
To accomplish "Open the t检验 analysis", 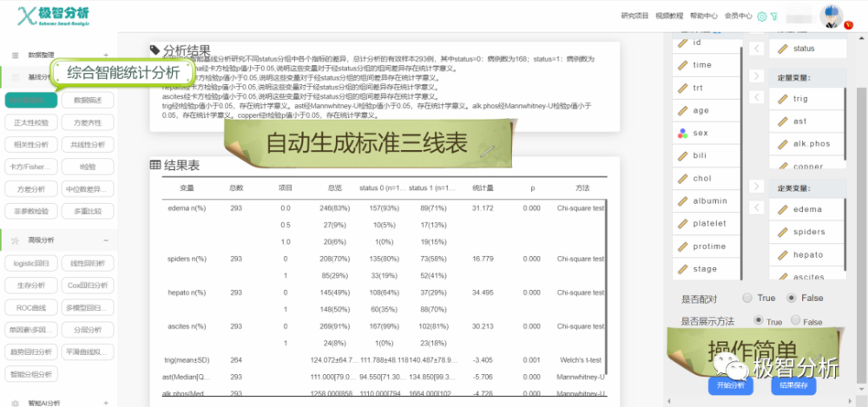I will click(x=88, y=167).
